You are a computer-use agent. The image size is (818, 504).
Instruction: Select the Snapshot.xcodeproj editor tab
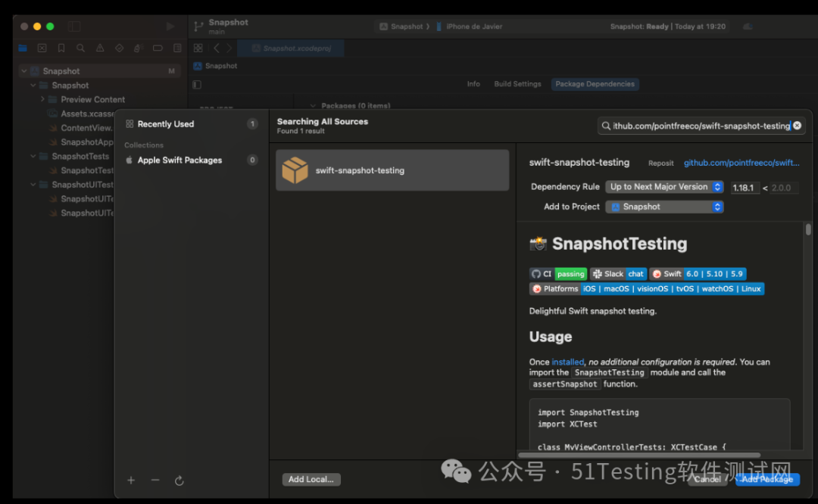click(x=291, y=48)
